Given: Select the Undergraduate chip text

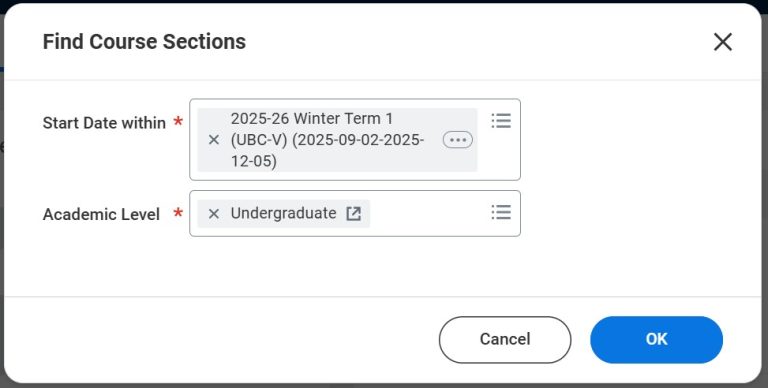Looking at the screenshot, I should point(283,214).
